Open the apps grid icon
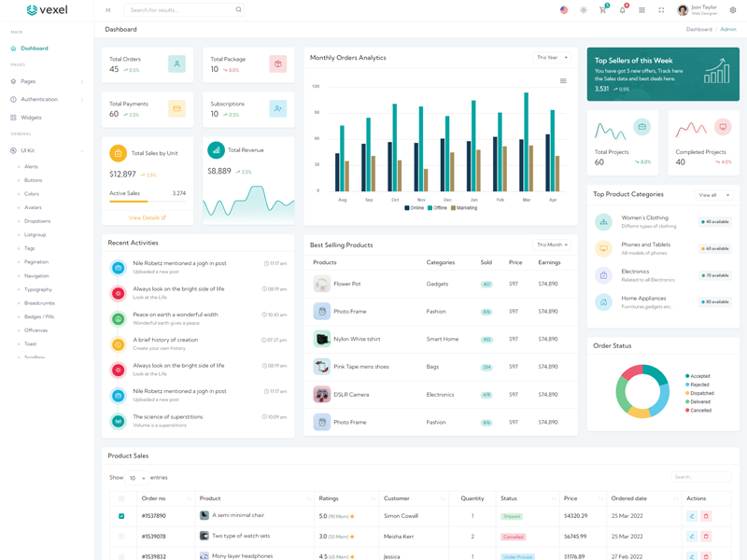Image resolution: width=747 pixels, height=560 pixels. tap(641, 10)
